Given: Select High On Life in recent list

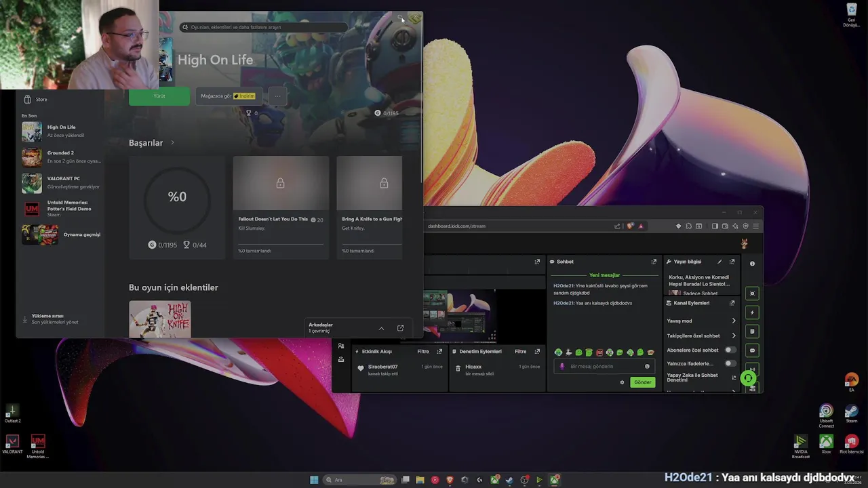Looking at the screenshot, I should (61, 131).
